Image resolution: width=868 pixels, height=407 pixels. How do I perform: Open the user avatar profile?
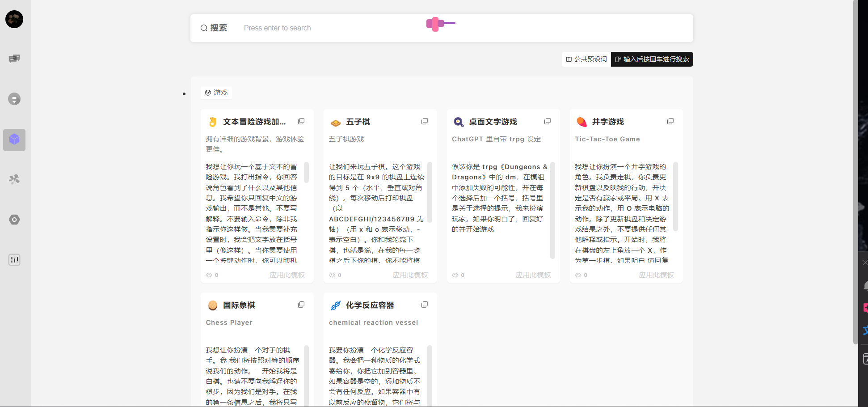point(14,19)
